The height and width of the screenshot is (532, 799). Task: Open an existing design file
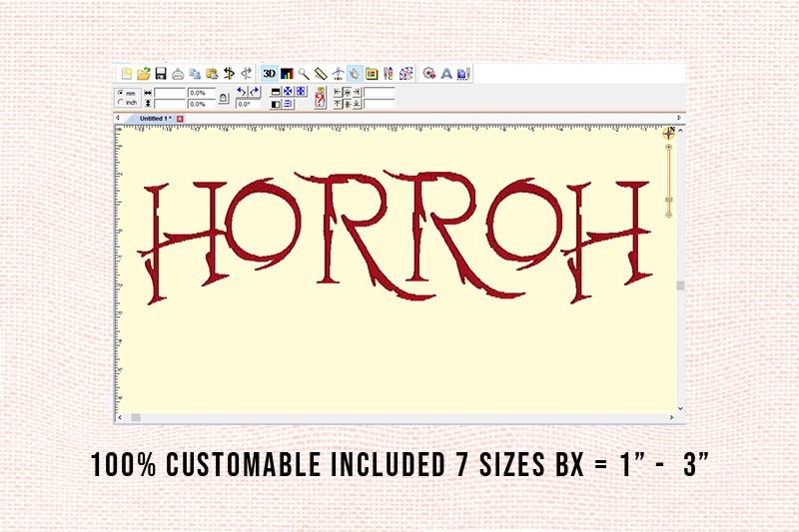144,74
